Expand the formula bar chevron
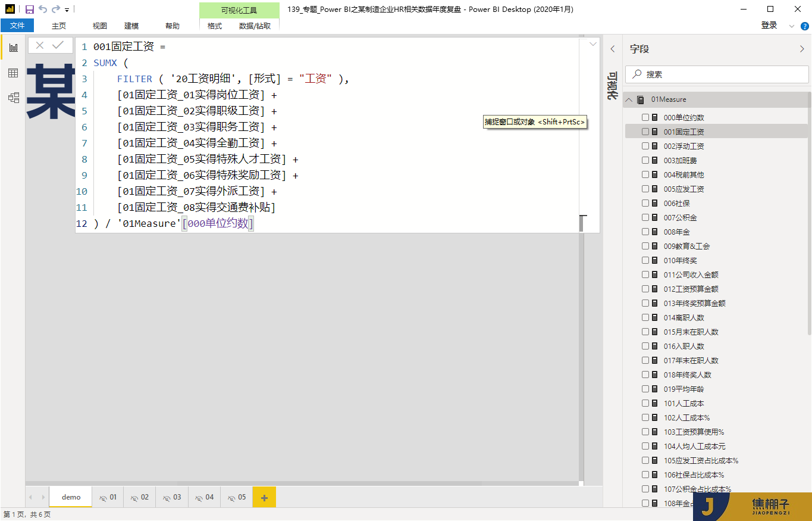The width and height of the screenshot is (812, 521). pos(592,44)
